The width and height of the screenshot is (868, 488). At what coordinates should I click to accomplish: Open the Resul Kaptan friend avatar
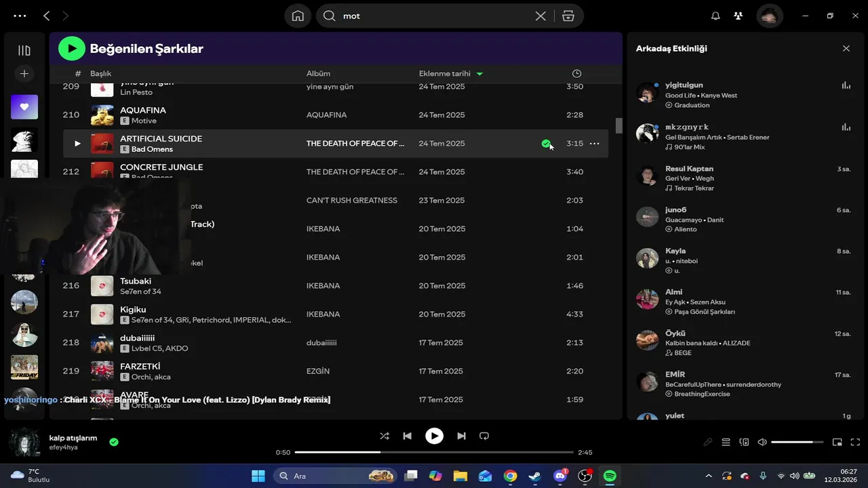(648, 176)
